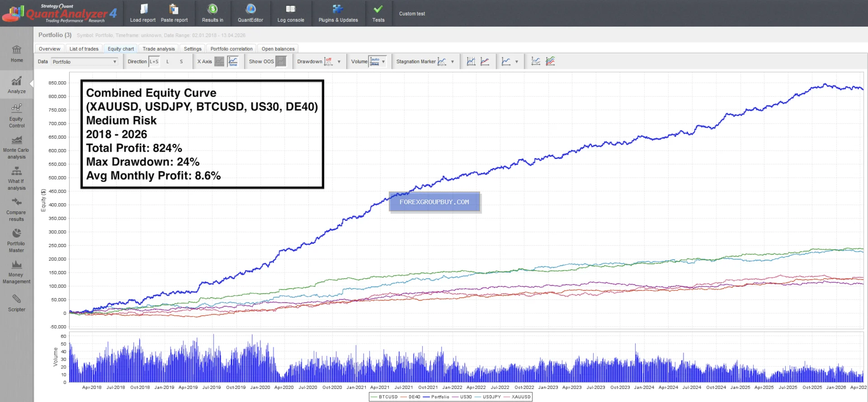Toggle the Stagnation Marker icon
Image resolution: width=868 pixels, height=402 pixels.
point(442,61)
